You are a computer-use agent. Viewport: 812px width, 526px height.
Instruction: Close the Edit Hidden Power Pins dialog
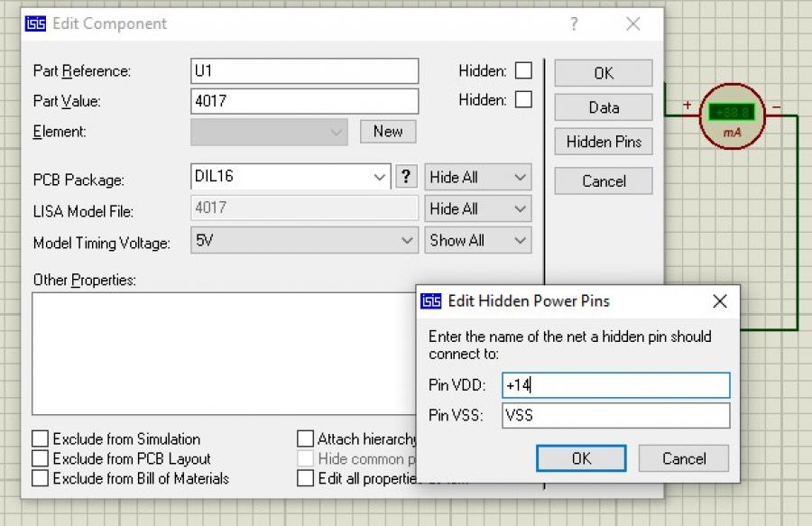click(x=719, y=301)
